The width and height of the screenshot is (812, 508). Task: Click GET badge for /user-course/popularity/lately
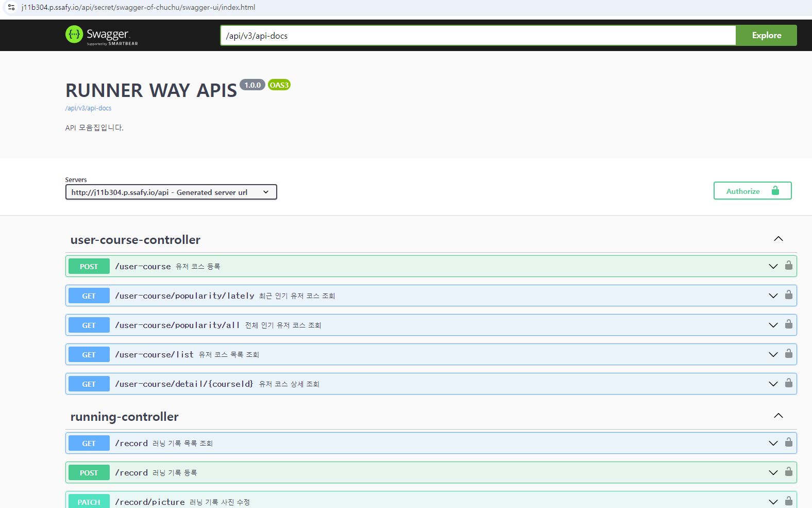point(89,296)
